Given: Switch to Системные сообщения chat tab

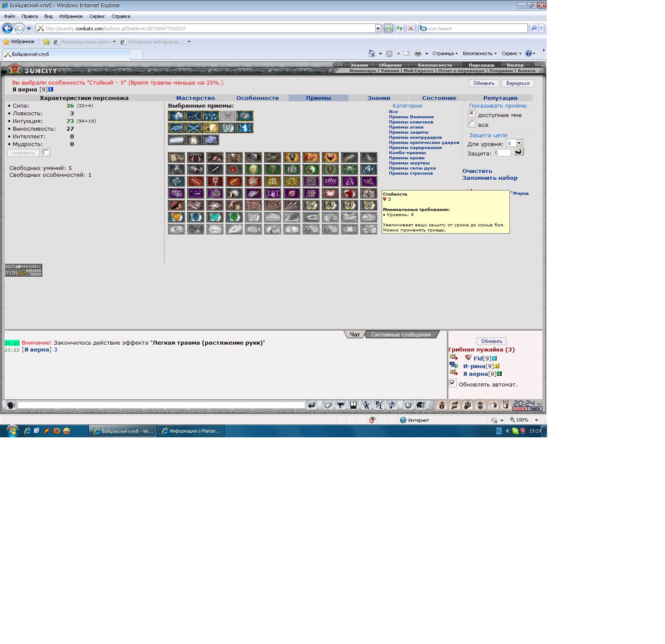Looking at the screenshot, I should pyautogui.click(x=401, y=334).
